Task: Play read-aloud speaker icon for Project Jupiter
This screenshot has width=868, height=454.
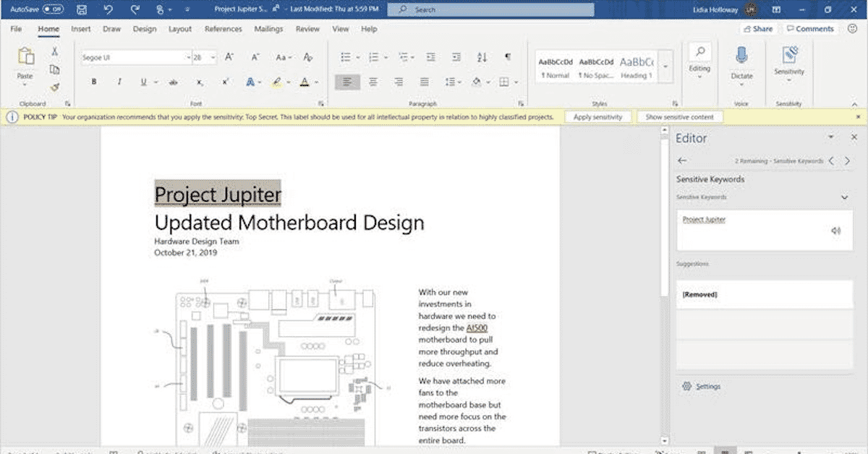Action: [836, 231]
